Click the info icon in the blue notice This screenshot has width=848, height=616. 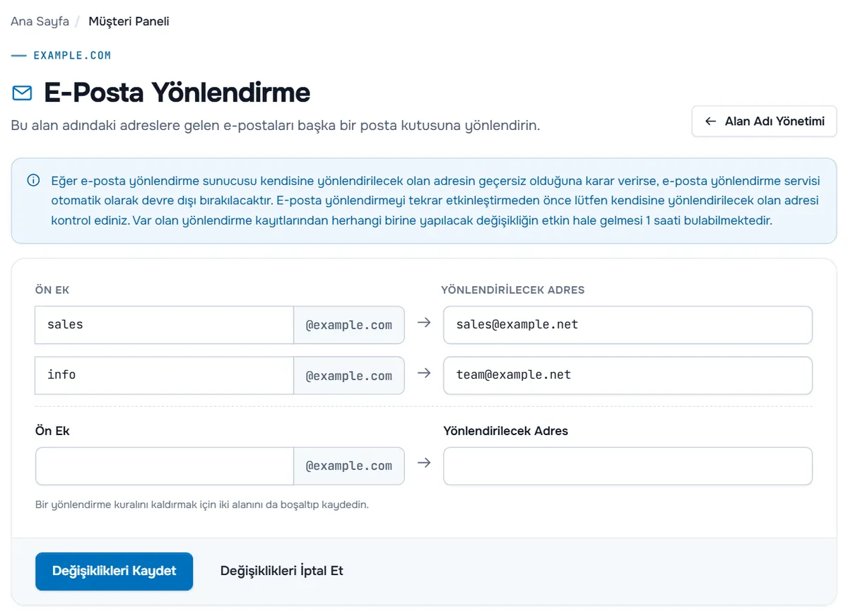click(33, 180)
